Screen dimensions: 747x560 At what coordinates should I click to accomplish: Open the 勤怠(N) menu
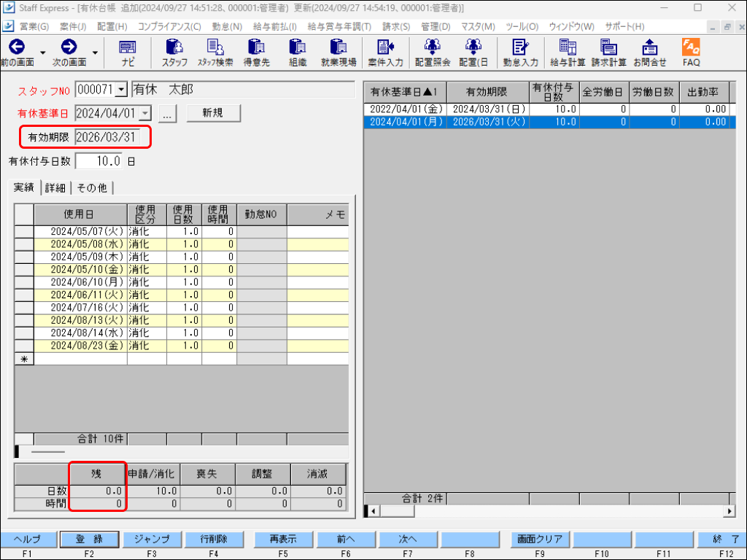[x=227, y=27]
